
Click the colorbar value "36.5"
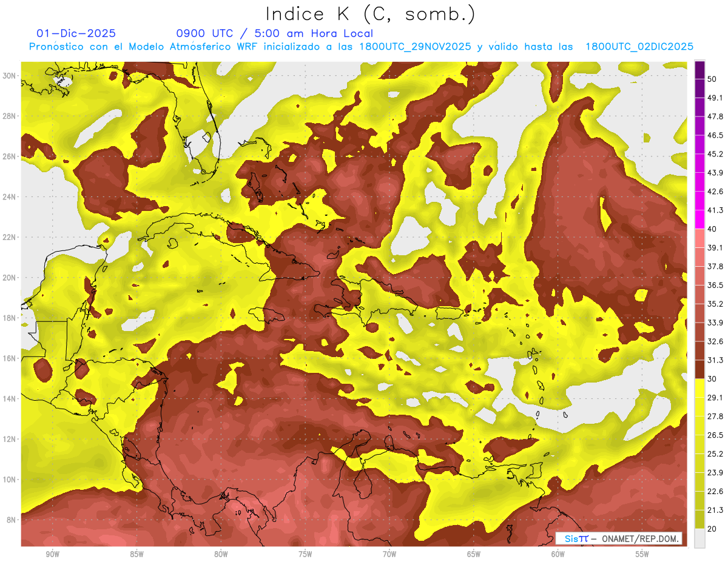[x=715, y=285]
